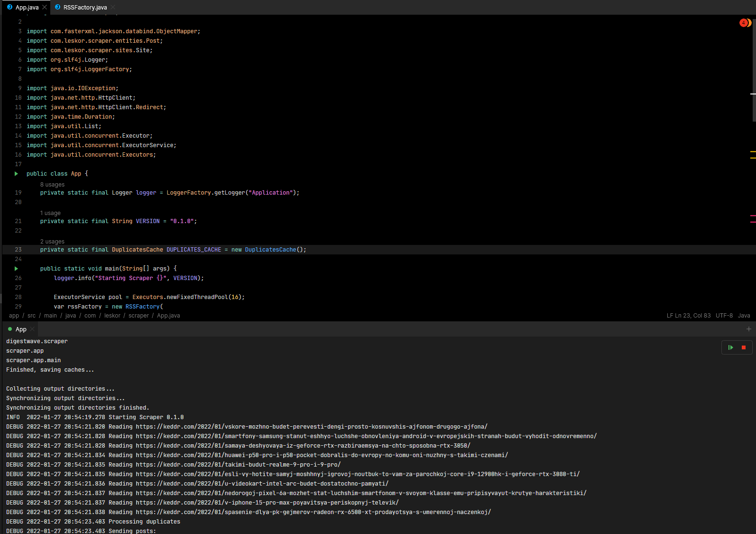Open the vskore-mozhno-budet-perevesti keddr.com link
Screen dimensions: 756x534
click(x=312, y=427)
